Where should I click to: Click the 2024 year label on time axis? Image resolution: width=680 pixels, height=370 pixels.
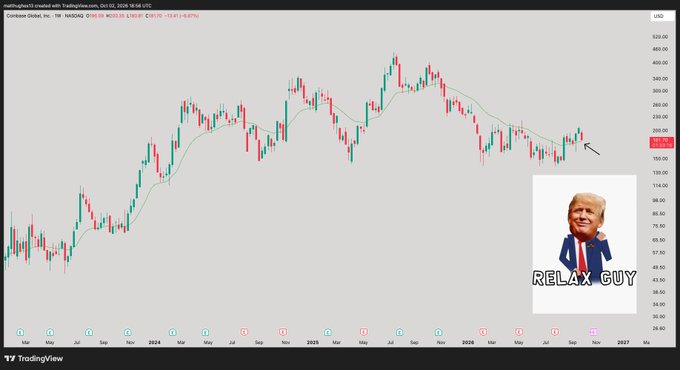(154, 343)
